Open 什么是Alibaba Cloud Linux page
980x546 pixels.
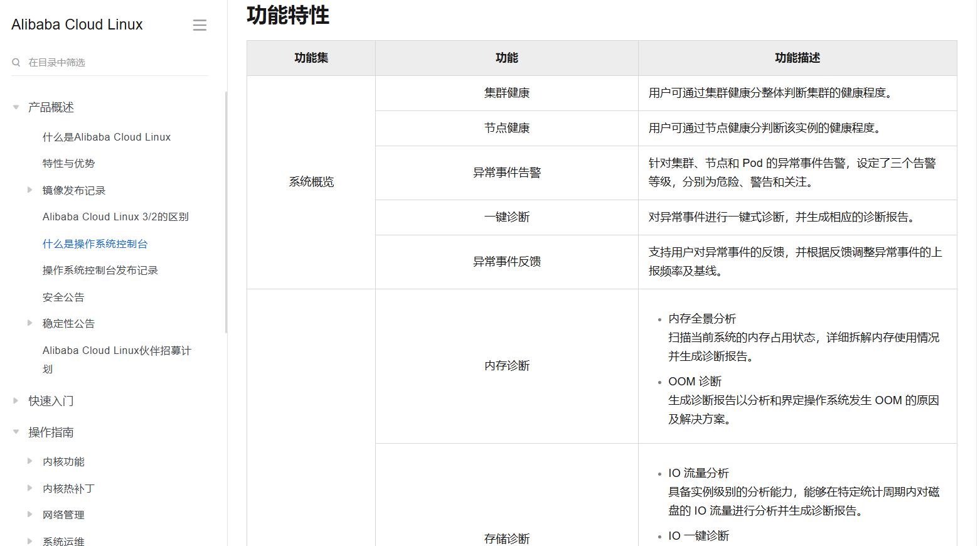[x=107, y=137]
